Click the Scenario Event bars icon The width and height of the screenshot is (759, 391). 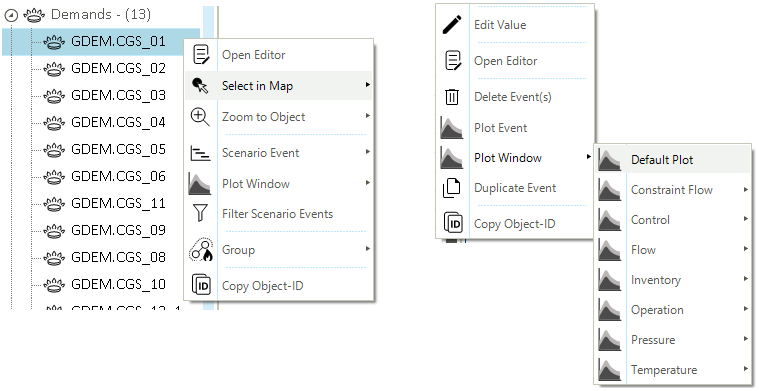pos(200,153)
